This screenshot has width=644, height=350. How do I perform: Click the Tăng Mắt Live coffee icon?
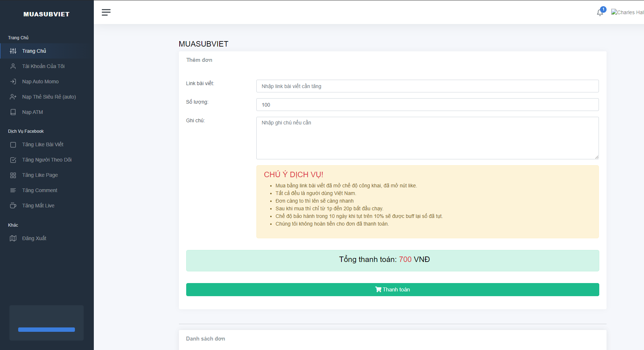coord(13,206)
